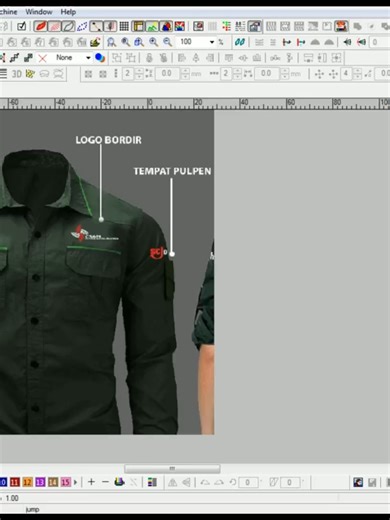This screenshot has width=390, height=520.
Task: Click the second count field showing 2
Action: pyautogui.click(x=226, y=73)
